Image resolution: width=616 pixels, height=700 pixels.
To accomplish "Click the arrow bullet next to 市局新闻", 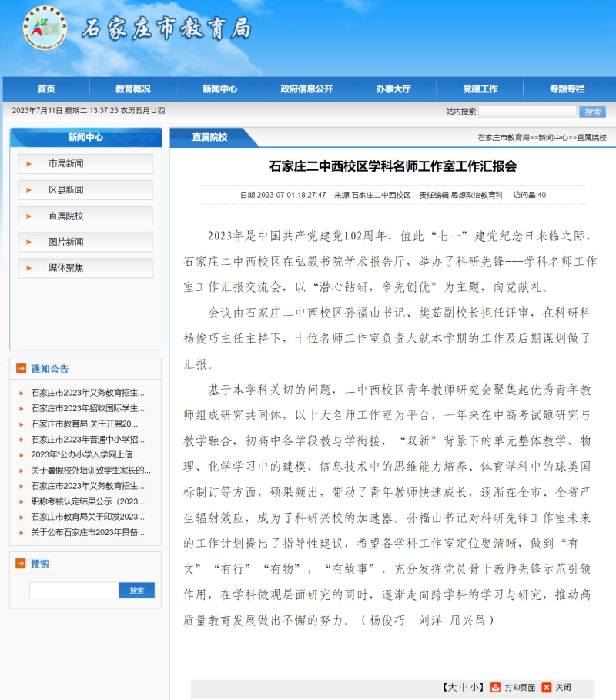I will (29, 164).
